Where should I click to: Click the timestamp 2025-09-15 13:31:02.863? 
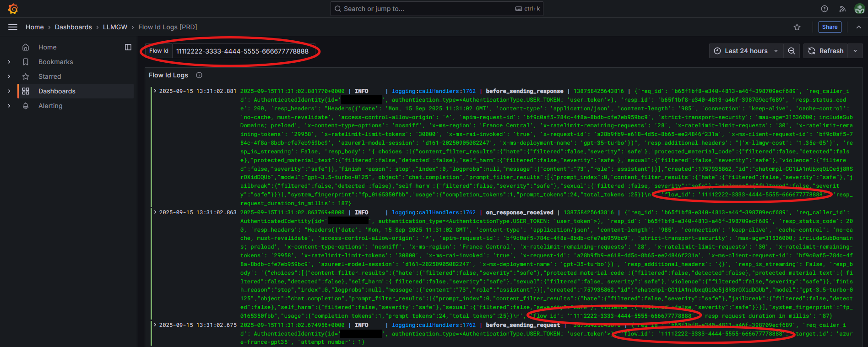[x=198, y=212]
